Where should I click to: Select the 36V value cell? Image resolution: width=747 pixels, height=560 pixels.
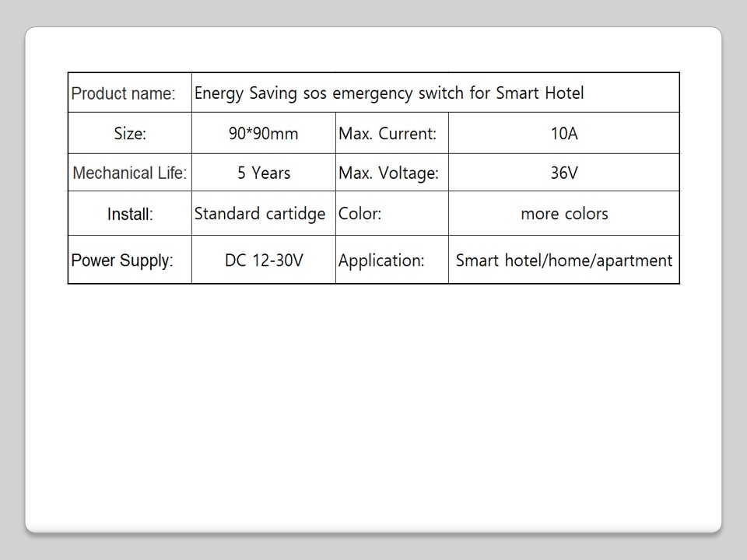[x=563, y=173]
